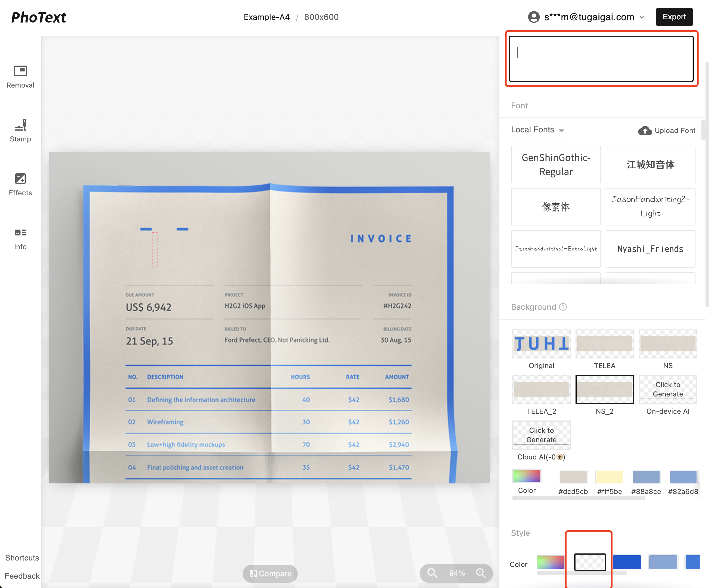The image size is (709, 588).
Task: Click the Compare button
Action: point(270,573)
